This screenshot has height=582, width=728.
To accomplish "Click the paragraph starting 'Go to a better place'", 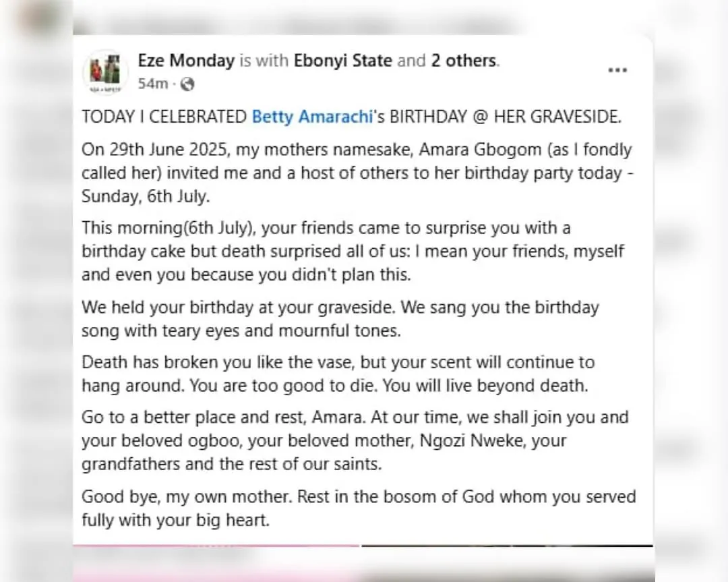I will point(355,440).
